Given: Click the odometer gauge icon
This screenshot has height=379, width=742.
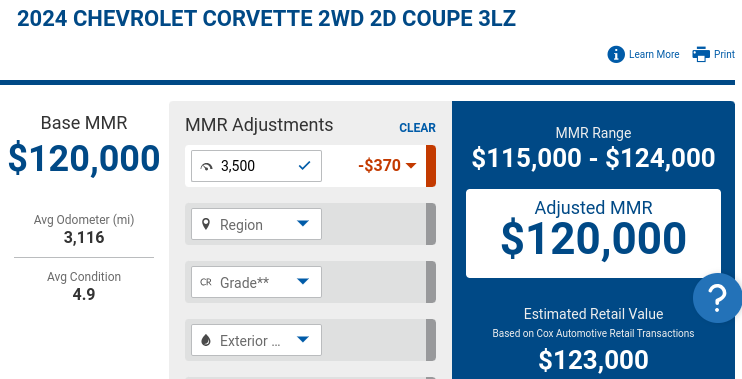Looking at the screenshot, I should 207,166.
